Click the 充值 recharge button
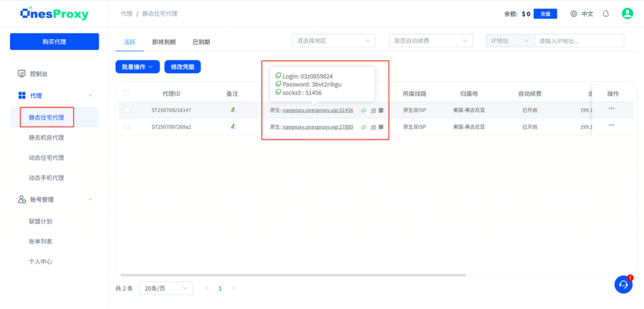Screen dimensions: 644x309 point(545,14)
